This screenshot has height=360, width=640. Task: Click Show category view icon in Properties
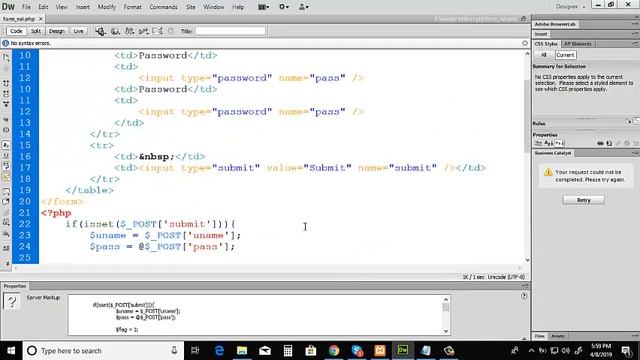click(538, 143)
